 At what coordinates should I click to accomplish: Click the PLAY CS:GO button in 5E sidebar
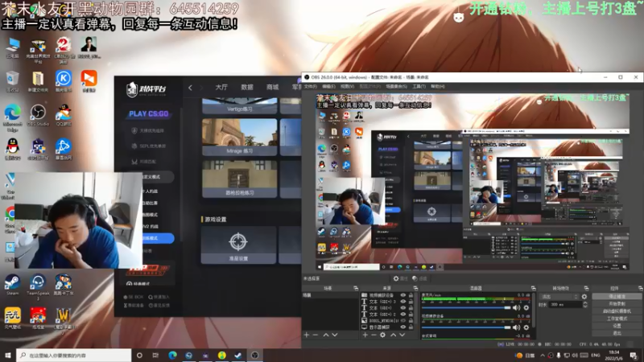pos(148,113)
